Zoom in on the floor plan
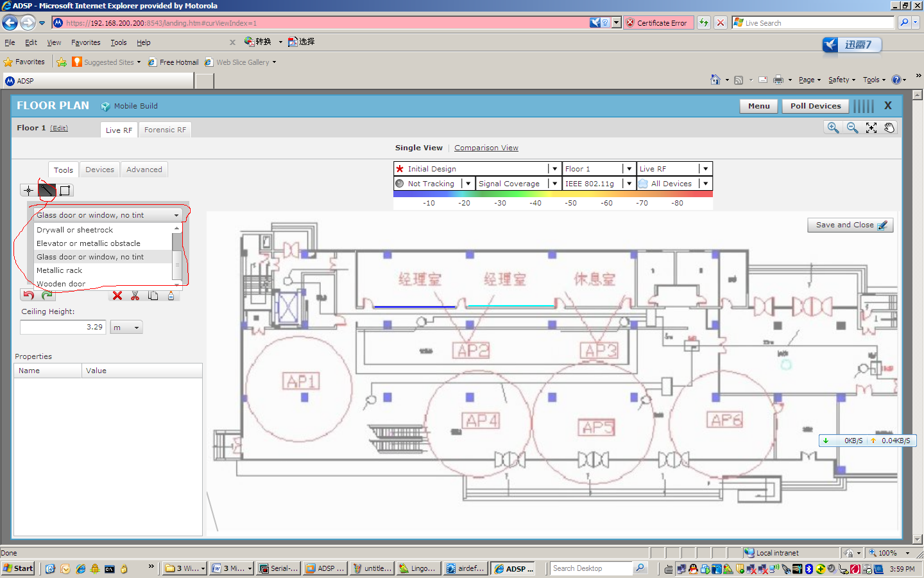The image size is (924, 578). (x=833, y=128)
